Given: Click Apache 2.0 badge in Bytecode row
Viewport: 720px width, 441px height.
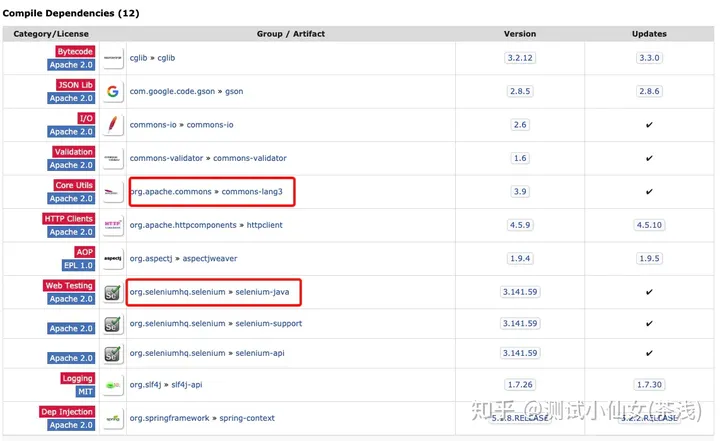Looking at the screenshot, I should point(71,65).
